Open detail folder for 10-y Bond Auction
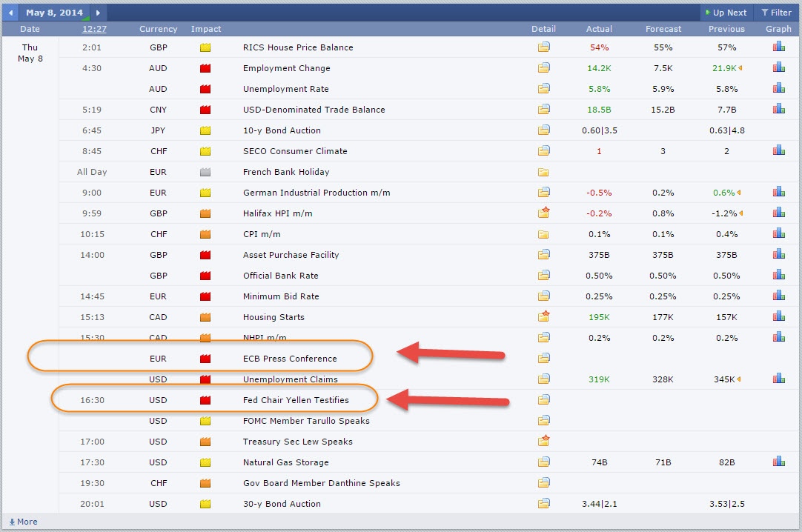The image size is (802, 532). 544,130
